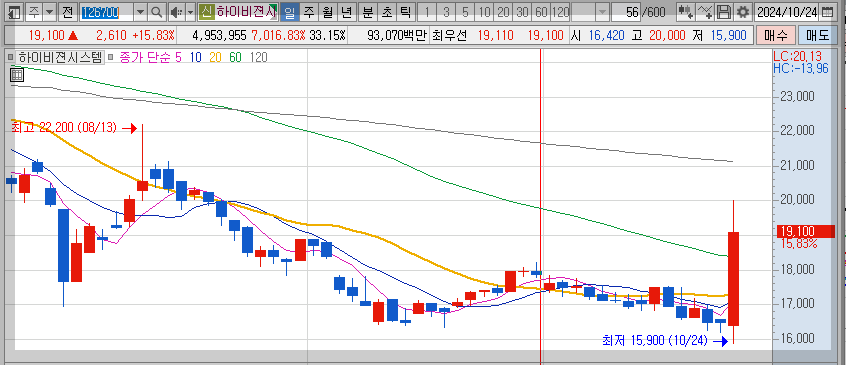Click the 60 interval button in period row

[x=541, y=11]
